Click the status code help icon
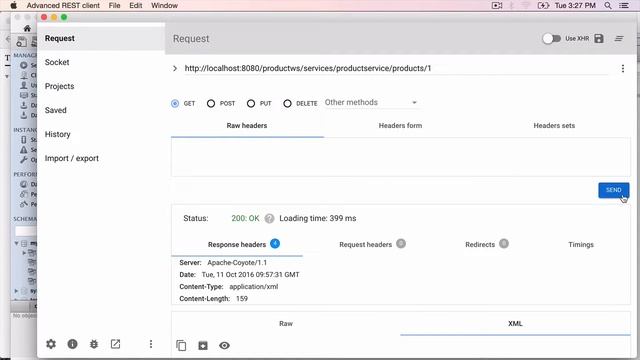The image size is (640, 360). coord(269,218)
